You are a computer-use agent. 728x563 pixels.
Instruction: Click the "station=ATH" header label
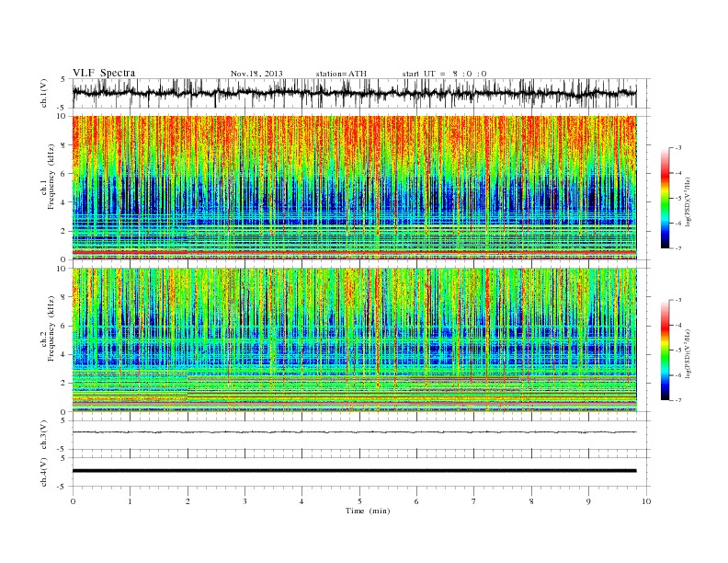coord(341,74)
